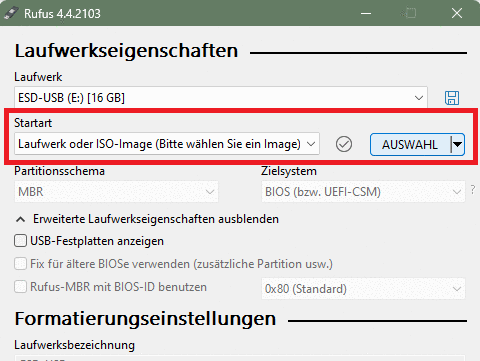Enable USB-Festplatten anzeigen checkbox
This screenshot has height=361, width=480.
coord(20,241)
